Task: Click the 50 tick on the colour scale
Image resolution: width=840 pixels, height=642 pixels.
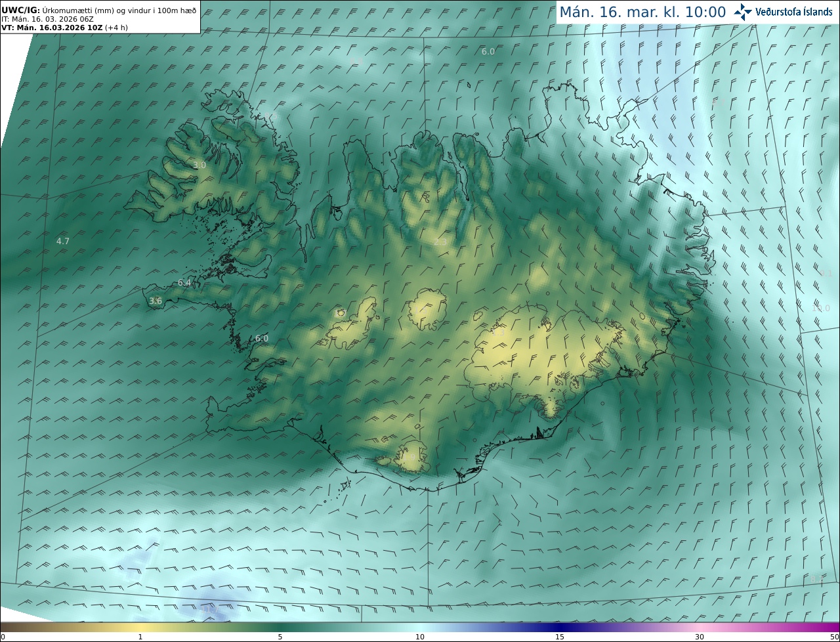Action: tap(835, 637)
